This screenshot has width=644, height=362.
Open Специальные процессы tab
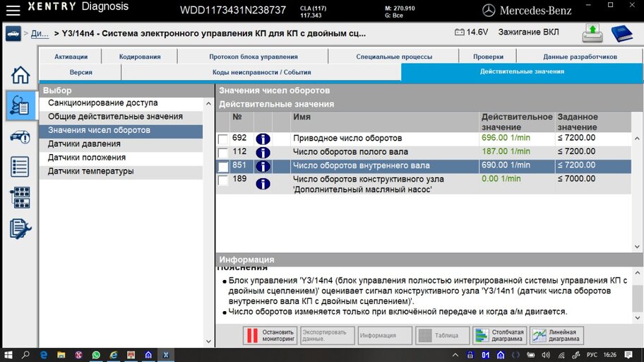pos(394,57)
